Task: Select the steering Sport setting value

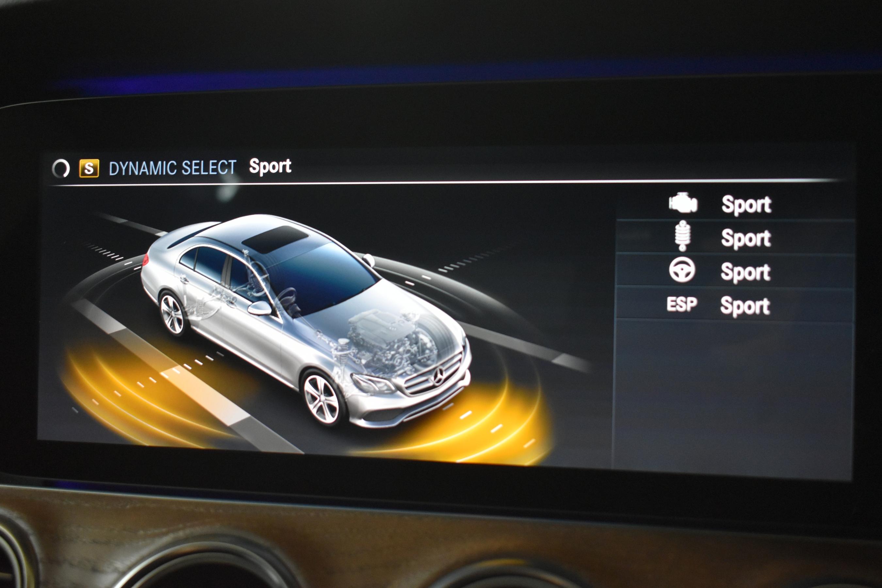Action: (745, 272)
